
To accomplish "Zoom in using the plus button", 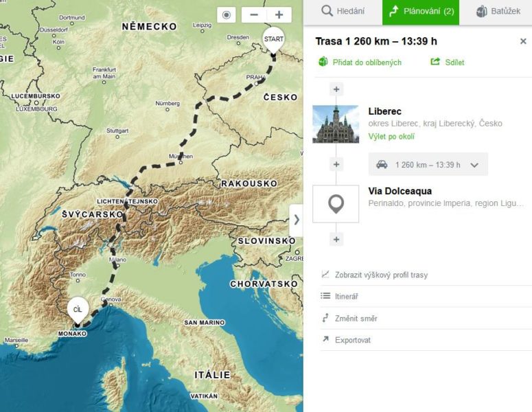I will (279, 15).
